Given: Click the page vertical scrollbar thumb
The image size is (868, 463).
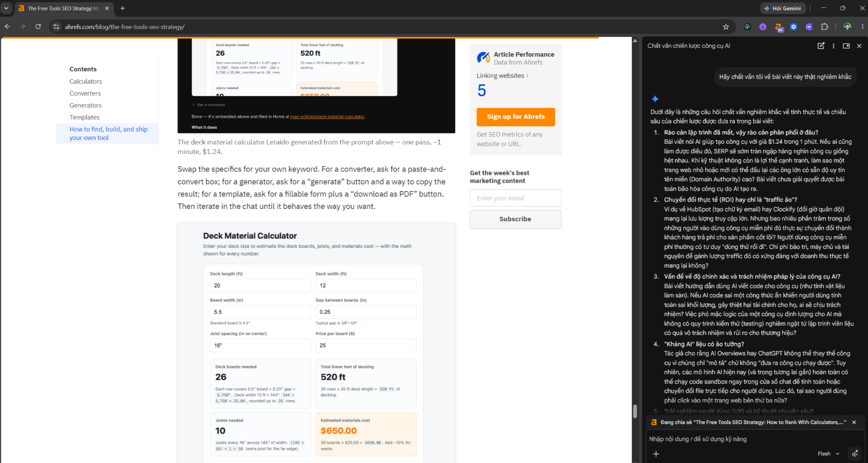Looking at the screenshot, I should [x=635, y=411].
